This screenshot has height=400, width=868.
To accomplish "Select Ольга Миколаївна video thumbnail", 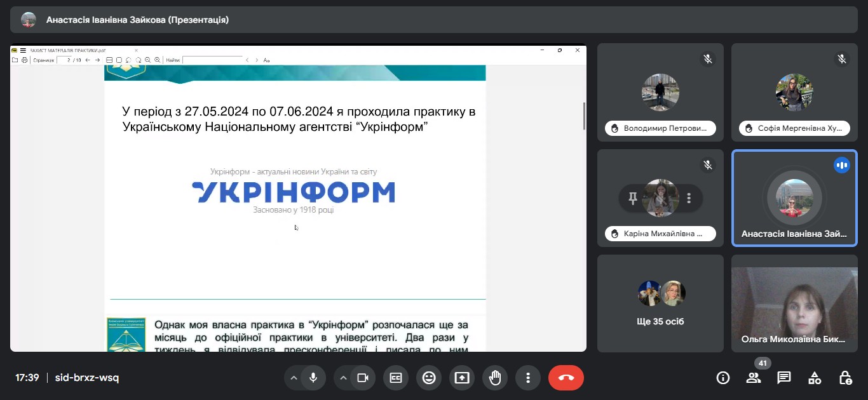I will pyautogui.click(x=794, y=303).
